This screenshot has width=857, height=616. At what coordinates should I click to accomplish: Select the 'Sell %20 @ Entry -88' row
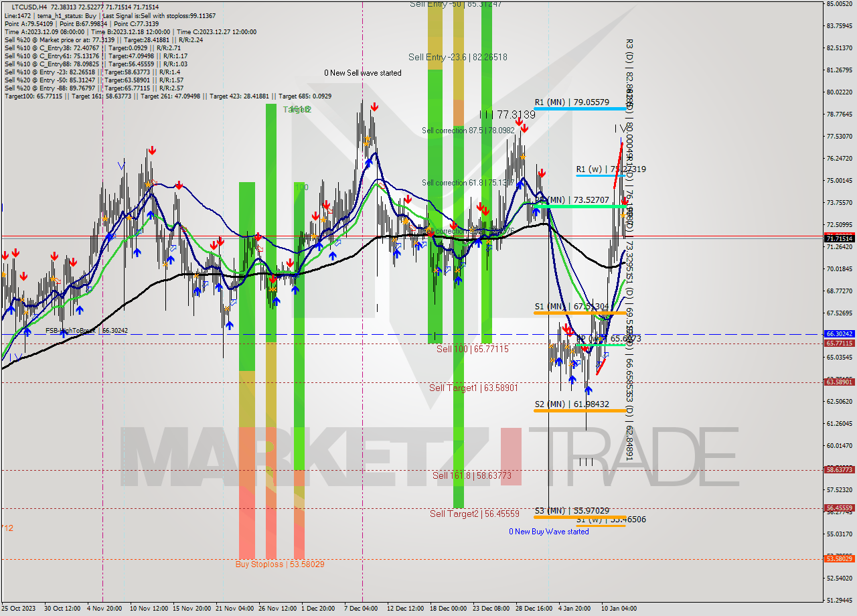(94, 88)
